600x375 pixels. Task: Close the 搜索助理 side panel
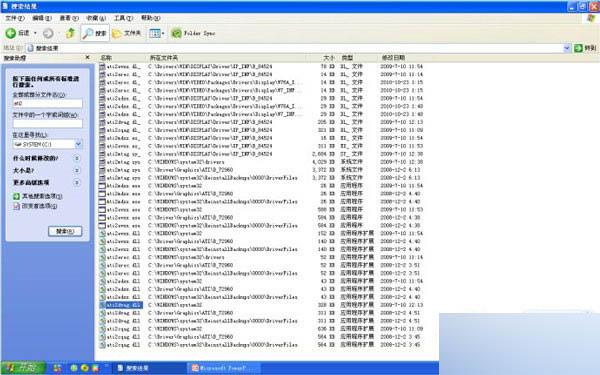[x=87, y=57]
